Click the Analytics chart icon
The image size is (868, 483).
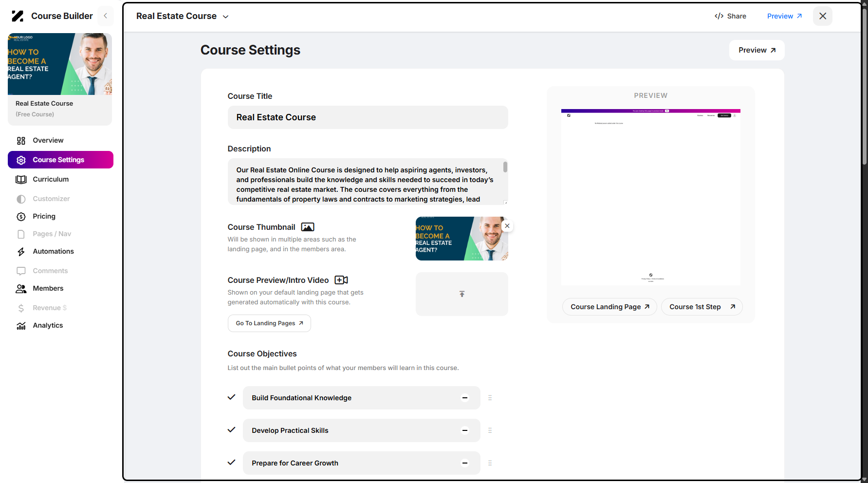[21, 326]
